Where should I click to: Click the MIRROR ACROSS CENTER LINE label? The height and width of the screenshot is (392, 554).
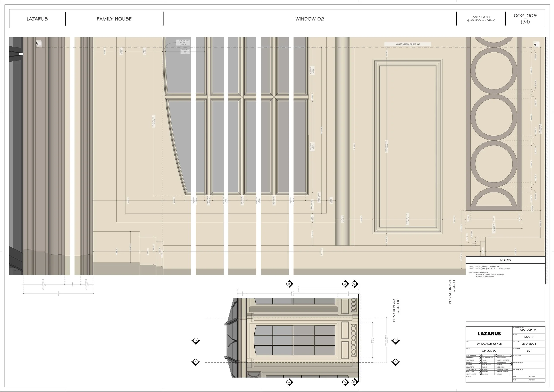408,44
